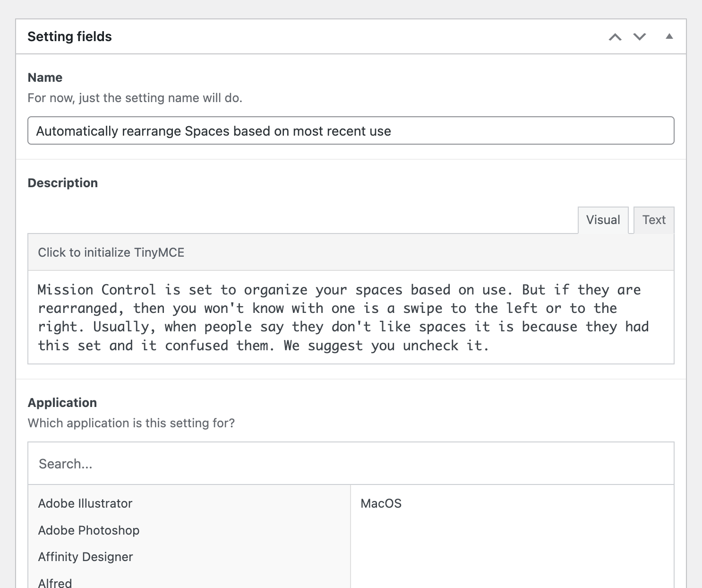Click the Name input field
The width and height of the screenshot is (702, 588).
tap(351, 130)
